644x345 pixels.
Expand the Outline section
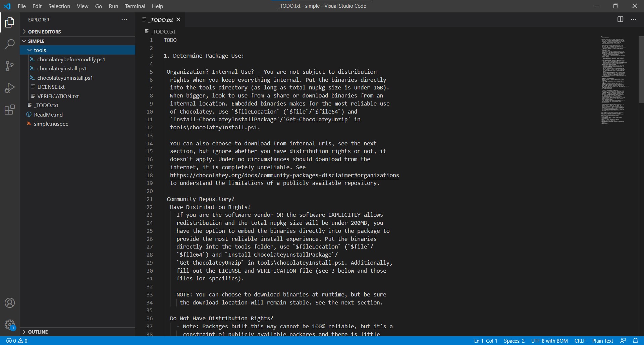coord(77,332)
